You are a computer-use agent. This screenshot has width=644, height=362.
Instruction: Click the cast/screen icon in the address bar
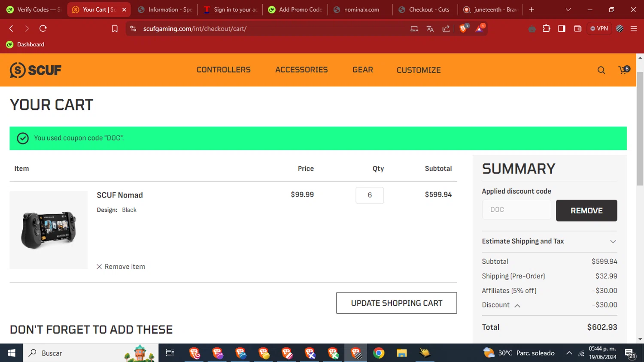tap(414, 29)
